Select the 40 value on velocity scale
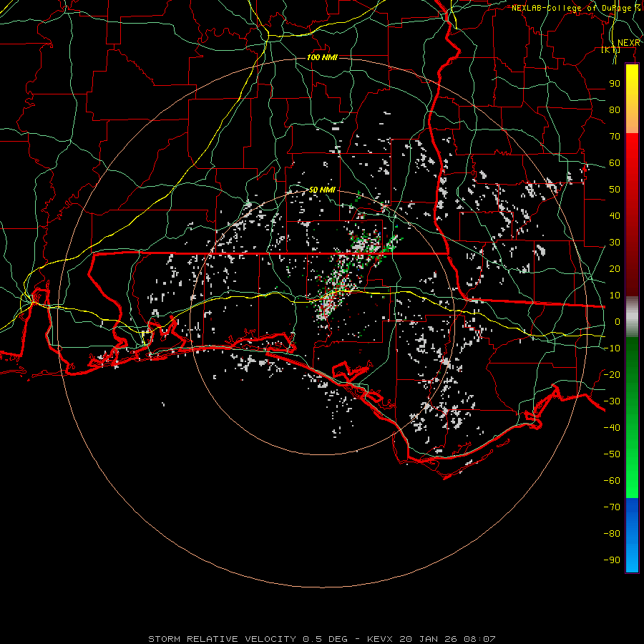 click(615, 215)
